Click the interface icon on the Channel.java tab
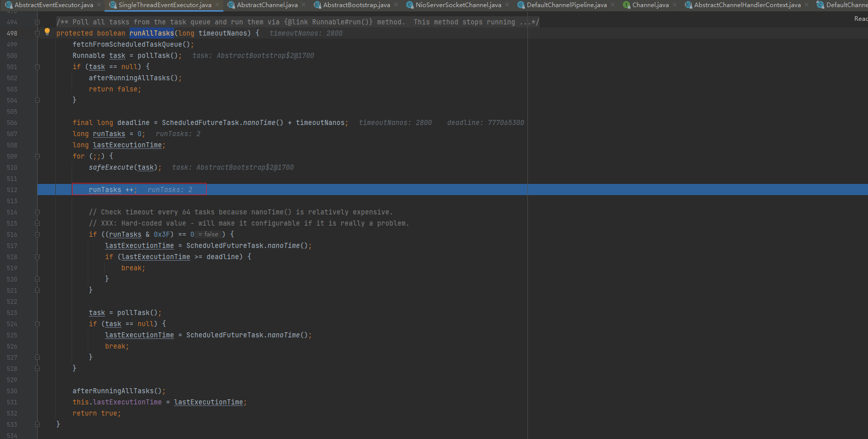The width and height of the screenshot is (868, 439). pos(626,5)
